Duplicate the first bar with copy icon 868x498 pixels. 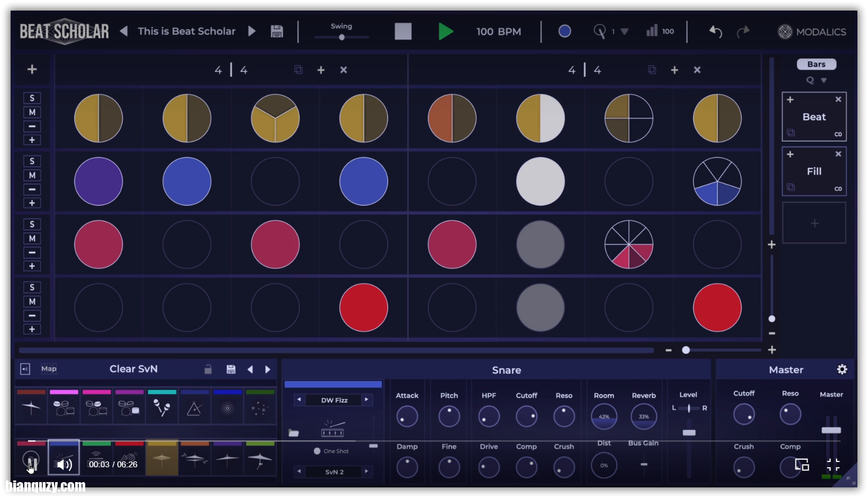pyautogui.click(x=299, y=70)
